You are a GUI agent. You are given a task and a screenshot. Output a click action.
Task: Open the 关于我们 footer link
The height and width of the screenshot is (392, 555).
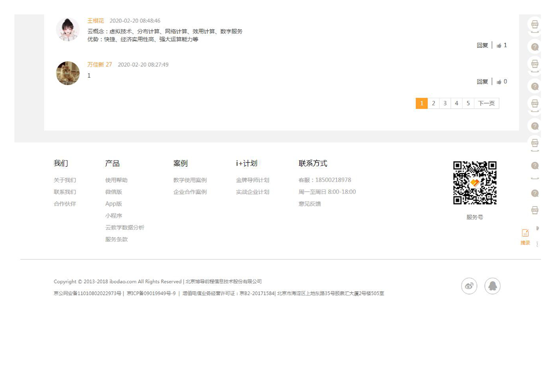pos(65,180)
